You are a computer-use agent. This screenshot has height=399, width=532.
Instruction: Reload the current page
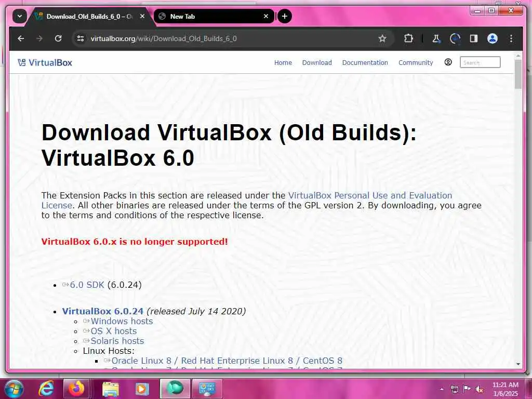(58, 38)
